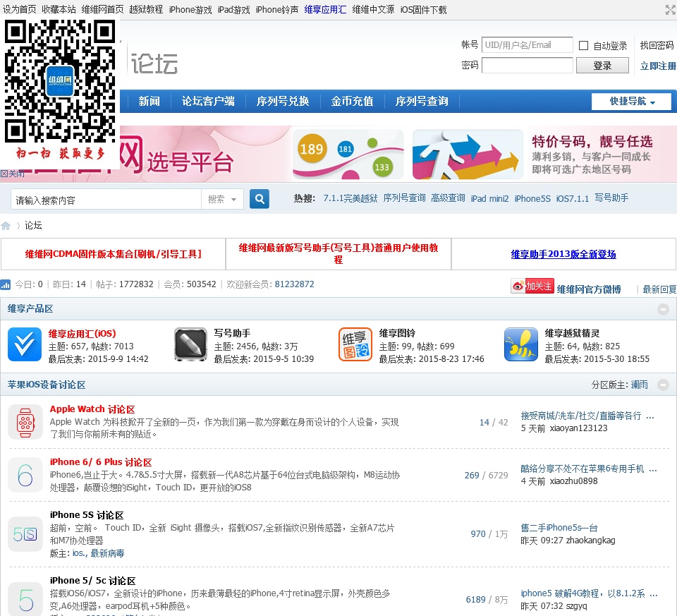The width and height of the screenshot is (677, 616).
Task: Open 越狱教程 in top bar
Action: pos(146,9)
